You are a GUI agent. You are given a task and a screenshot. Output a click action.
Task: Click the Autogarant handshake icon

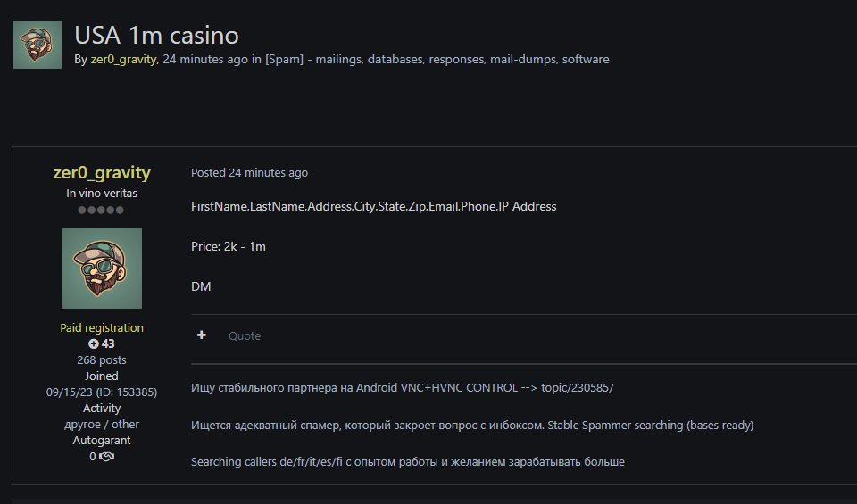tap(107, 457)
